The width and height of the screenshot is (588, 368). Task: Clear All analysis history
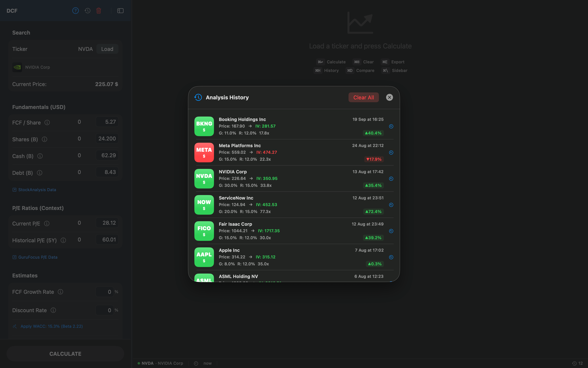[363, 97]
